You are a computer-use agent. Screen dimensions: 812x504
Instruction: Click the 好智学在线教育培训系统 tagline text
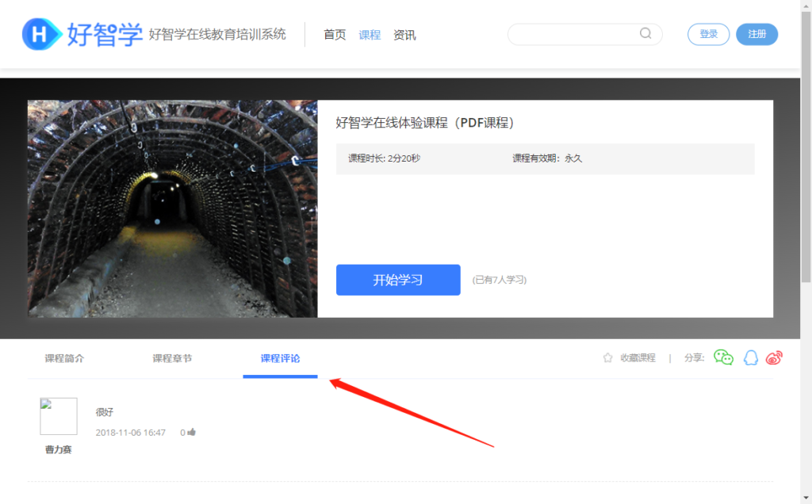click(217, 34)
